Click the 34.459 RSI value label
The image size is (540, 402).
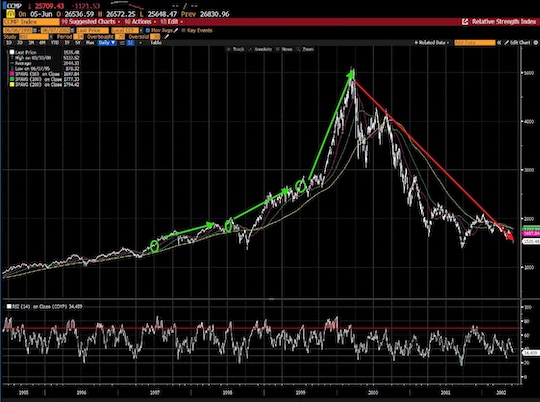tap(530, 353)
